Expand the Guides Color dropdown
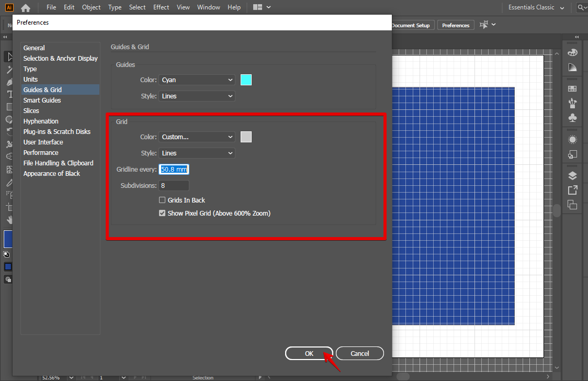The width and height of the screenshot is (588, 381). (x=197, y=80)
